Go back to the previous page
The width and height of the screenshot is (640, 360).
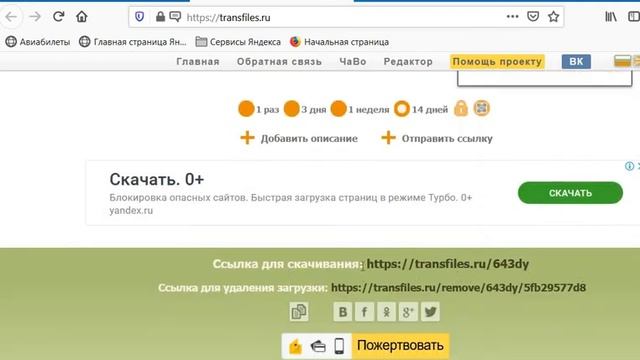pyautogui.click(x=11, y=17)
